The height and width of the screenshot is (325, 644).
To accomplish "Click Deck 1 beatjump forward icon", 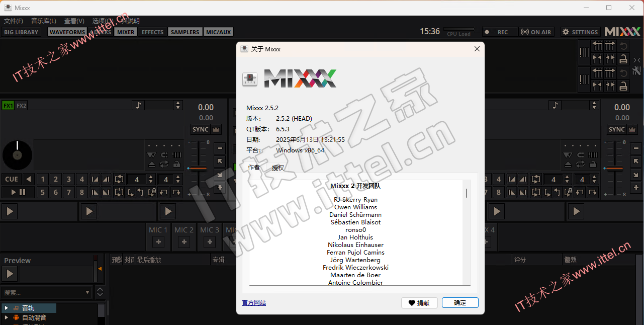I will pos(176,192).
